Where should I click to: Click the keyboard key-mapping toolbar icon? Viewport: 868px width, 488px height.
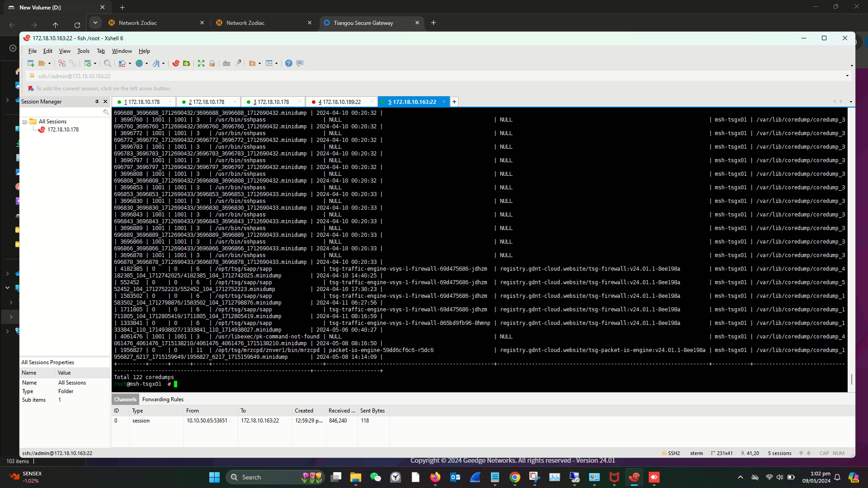pyautogui.click(x=226, y=63)
